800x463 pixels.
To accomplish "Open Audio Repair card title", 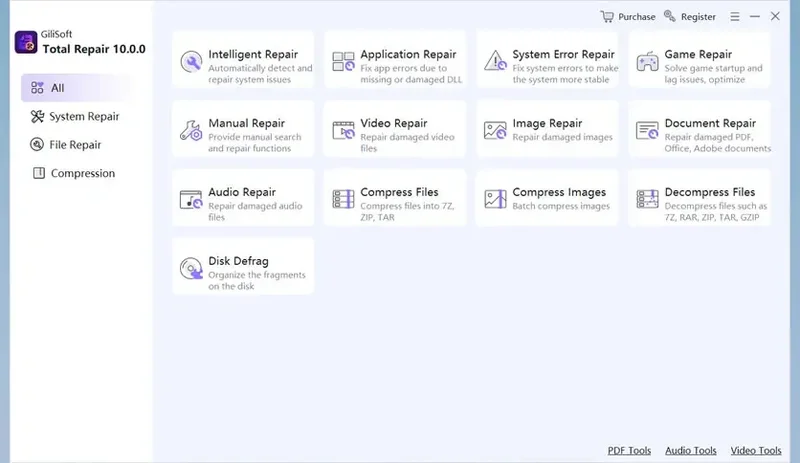I will click(242, 192).
